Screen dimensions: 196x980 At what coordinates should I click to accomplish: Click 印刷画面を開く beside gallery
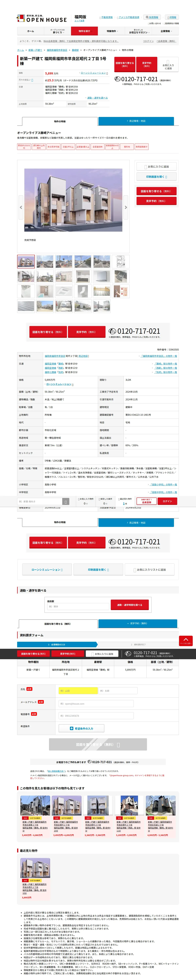tap(156, 177)
